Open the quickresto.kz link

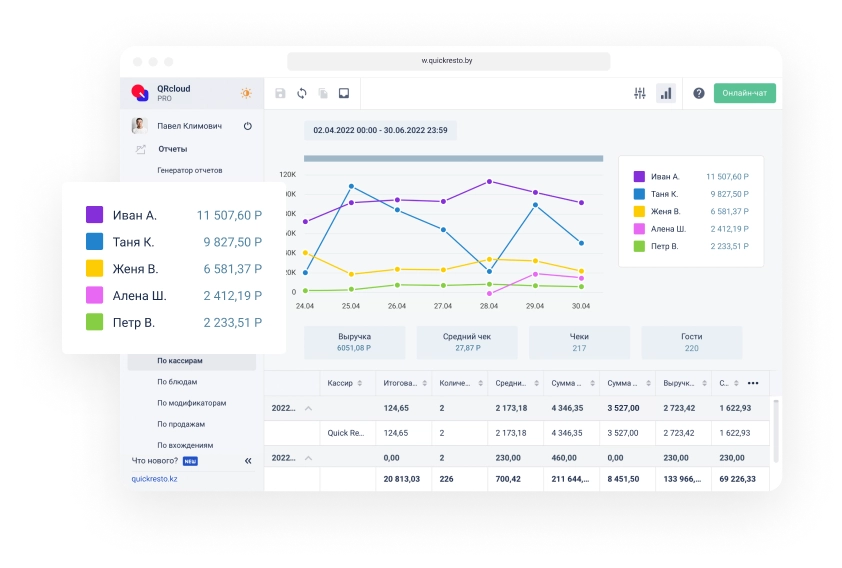tap(154, 479)
